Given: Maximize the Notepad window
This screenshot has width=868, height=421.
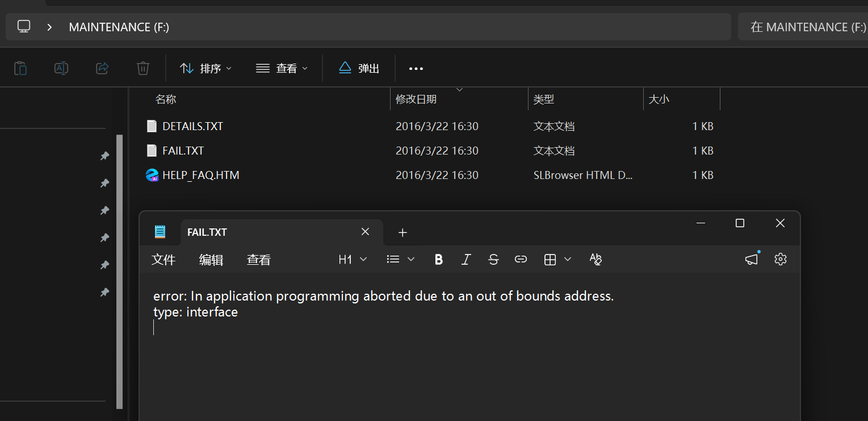Looking at the screenshot, I should tap(740, 223).
